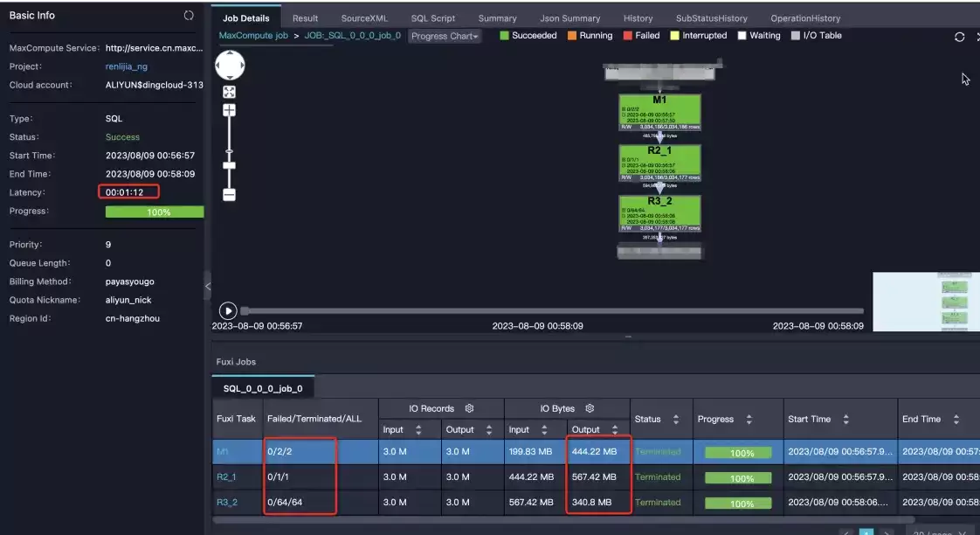The height and width of the screenshot is (535, 980).
Task: Go to MaxCompute job breadcrumb
Action: (253, 36)
